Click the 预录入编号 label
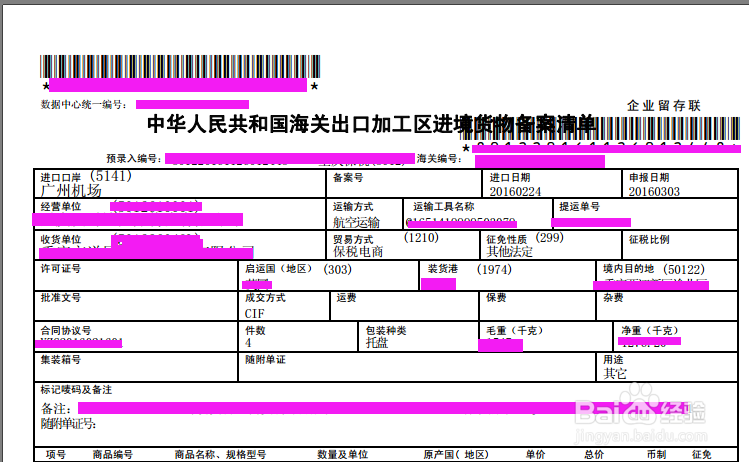 pyautogui.click(x=133, y=159)
